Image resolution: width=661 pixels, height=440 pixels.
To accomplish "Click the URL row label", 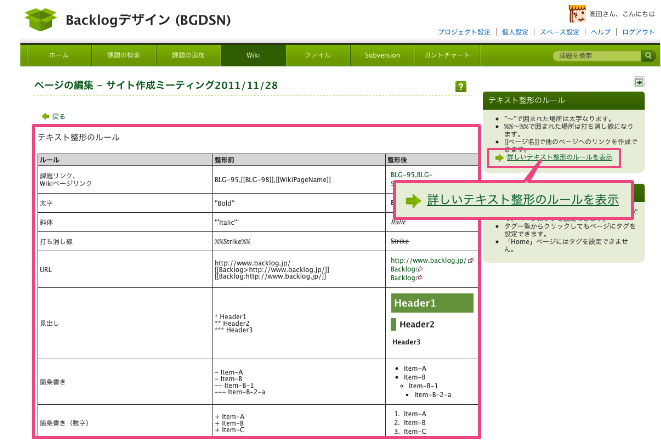I will coord(46,269).
